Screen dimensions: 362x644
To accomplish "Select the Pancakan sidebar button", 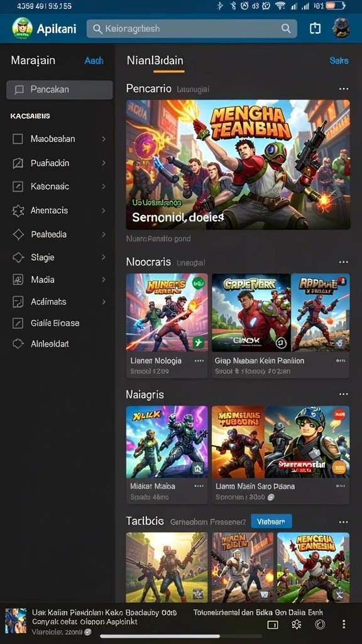I will 60,89.
